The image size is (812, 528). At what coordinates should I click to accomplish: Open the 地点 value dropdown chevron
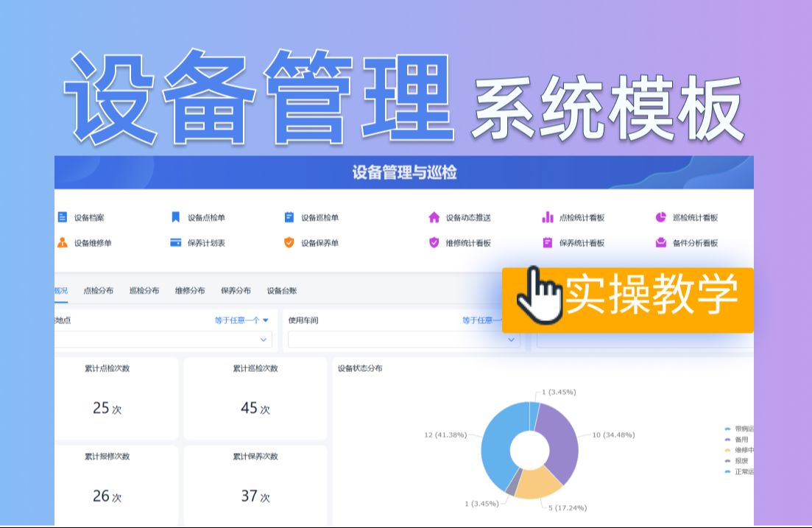[263, 340]
